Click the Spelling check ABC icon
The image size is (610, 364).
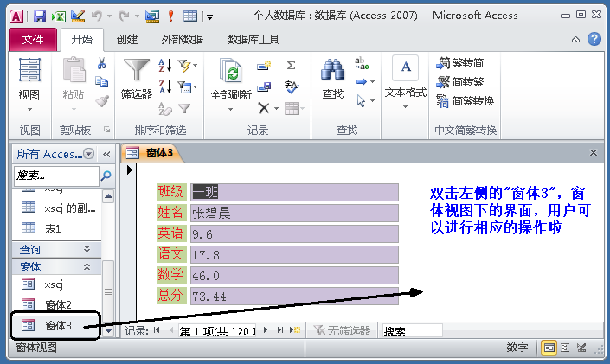(x=291, y=86)
